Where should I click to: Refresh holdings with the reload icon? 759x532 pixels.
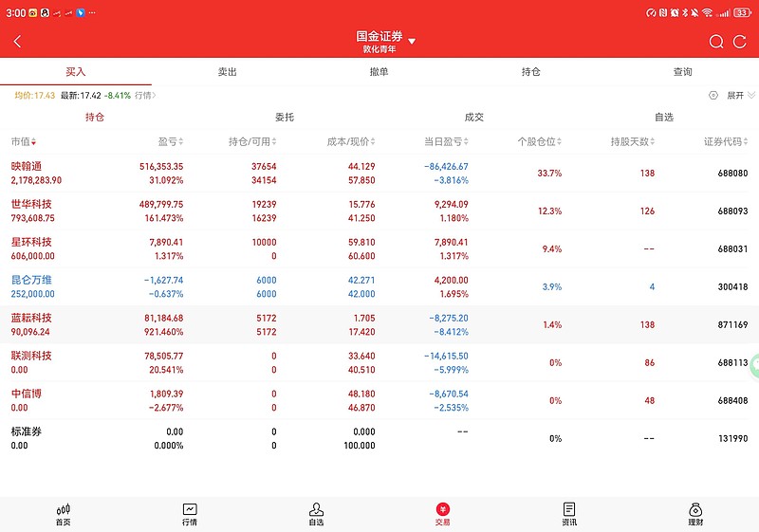[x=740, y=42]
